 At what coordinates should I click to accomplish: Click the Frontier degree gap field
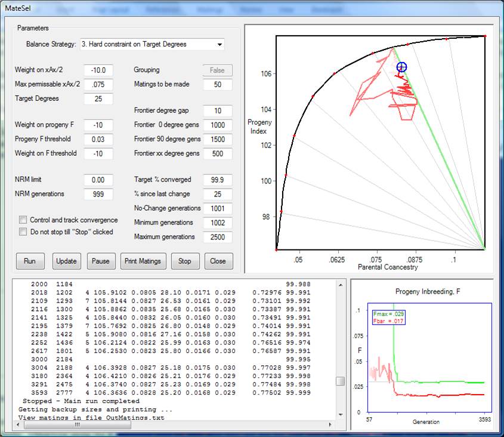pyautogui.click(x=218, y=110)
